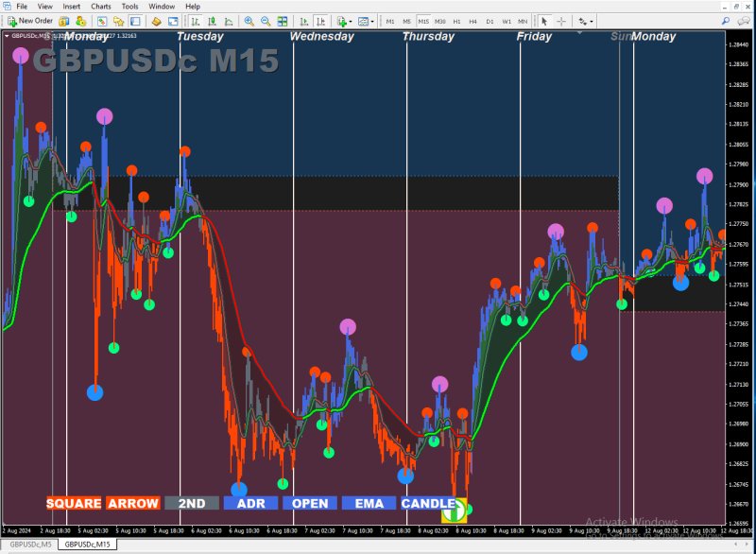
Task: Zoom out of the chart
Action: 266,21
